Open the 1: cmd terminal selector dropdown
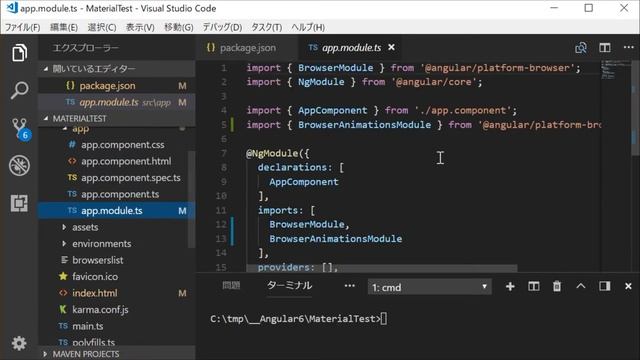 pyautogui.click(x=429, y=287)
